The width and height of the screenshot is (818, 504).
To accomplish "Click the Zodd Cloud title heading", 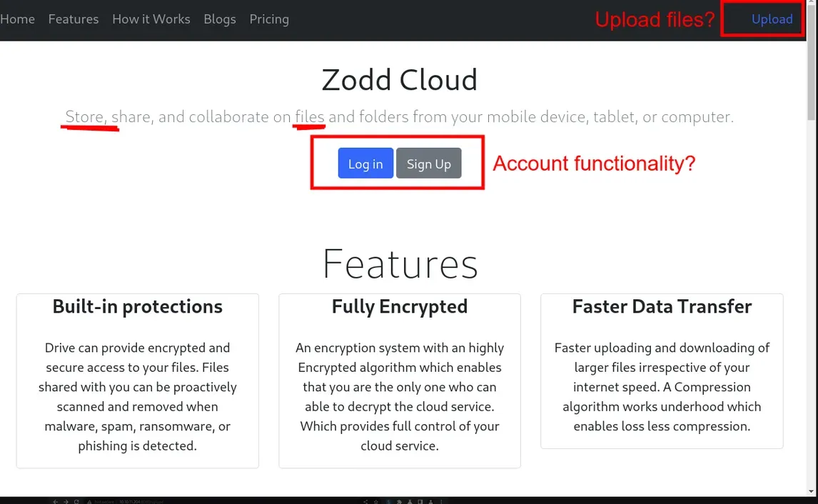I will (x=400, y=80).
